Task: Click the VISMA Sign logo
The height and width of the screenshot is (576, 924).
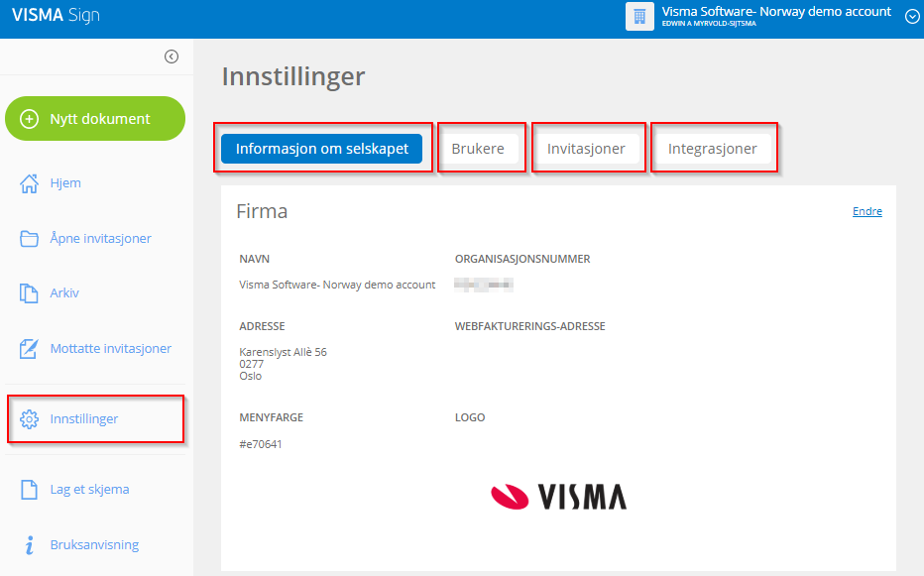Action: [x=56, y=15]
